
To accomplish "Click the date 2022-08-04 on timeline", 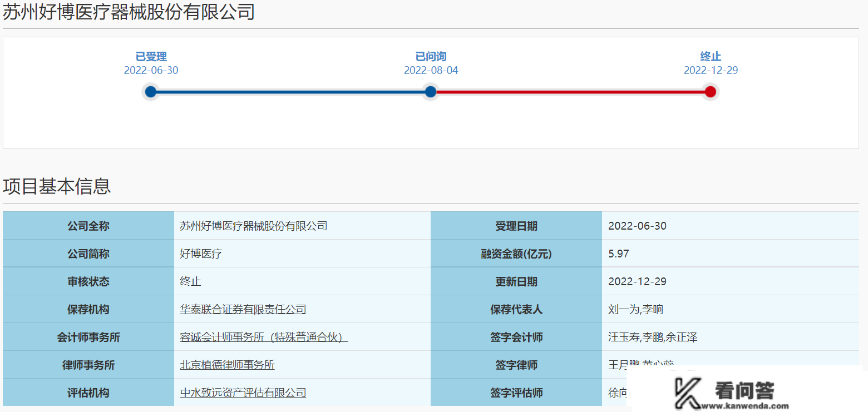I will click(x=431, y=71).
